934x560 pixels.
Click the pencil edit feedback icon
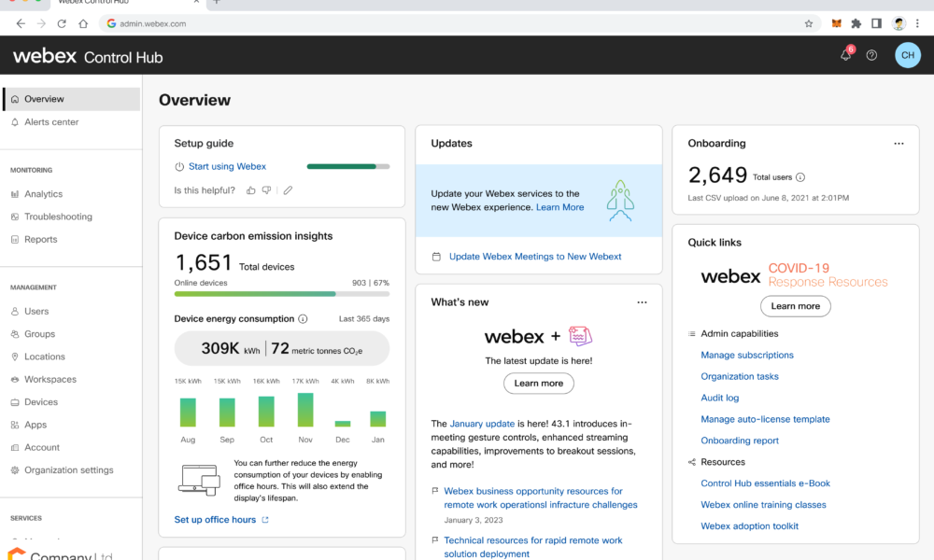tap(288, 190)
